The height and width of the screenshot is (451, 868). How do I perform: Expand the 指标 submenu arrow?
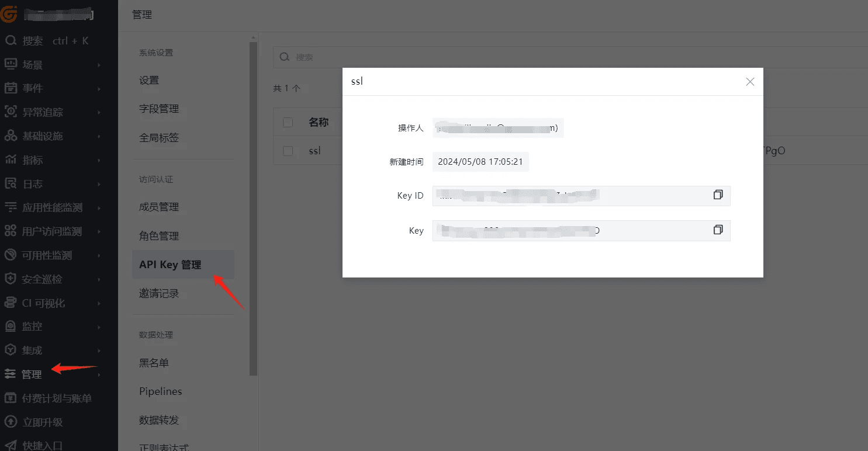click(99, 160)
